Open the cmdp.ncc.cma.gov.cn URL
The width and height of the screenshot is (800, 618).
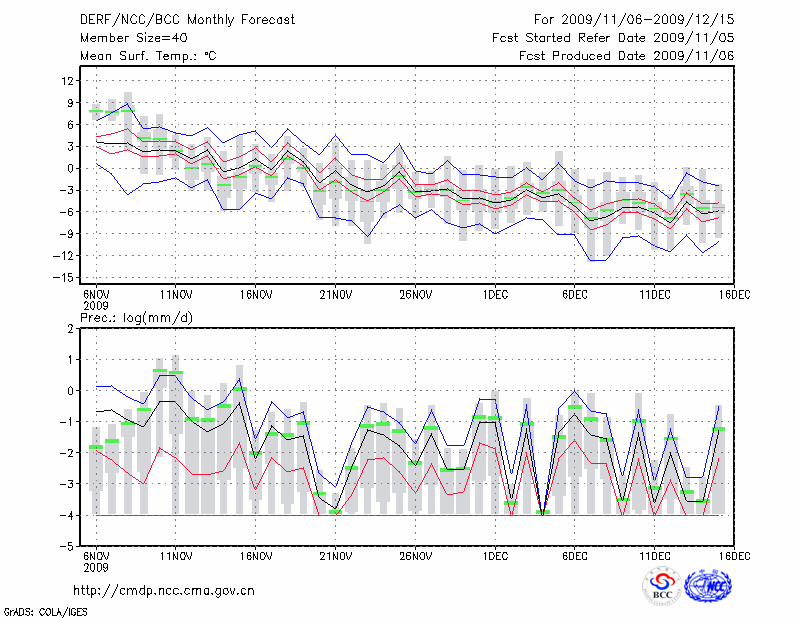(164, 590)
